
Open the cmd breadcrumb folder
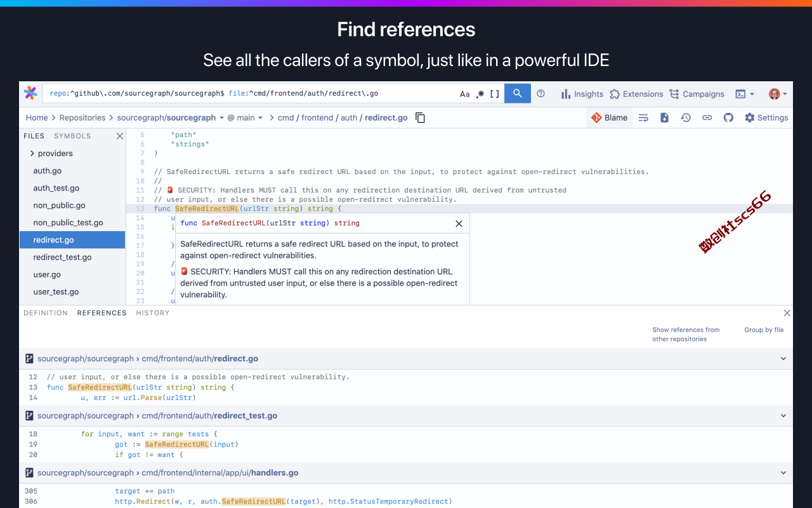point(285,117)
